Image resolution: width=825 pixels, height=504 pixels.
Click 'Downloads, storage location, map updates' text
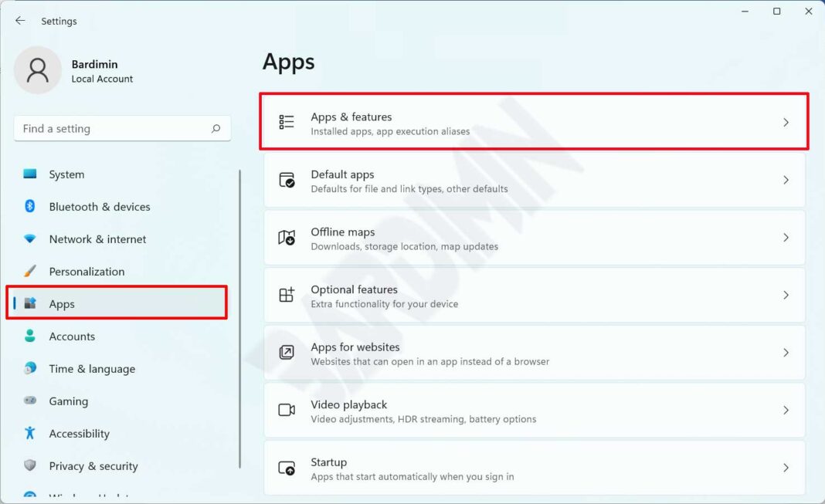404,246
